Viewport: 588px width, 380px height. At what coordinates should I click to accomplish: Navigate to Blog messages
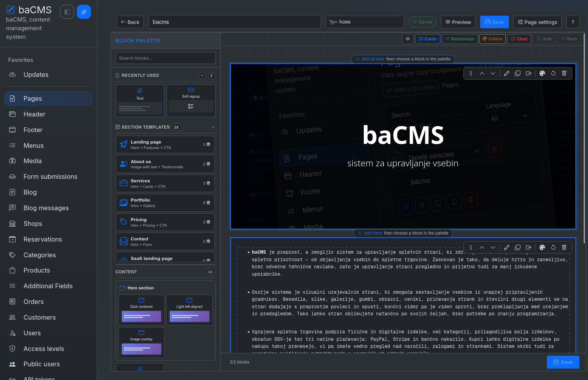pyautogui.click(x=48, y=208)
